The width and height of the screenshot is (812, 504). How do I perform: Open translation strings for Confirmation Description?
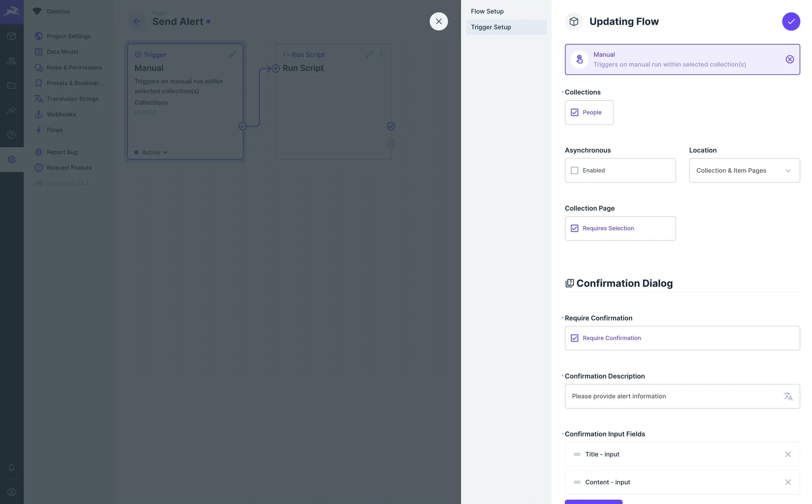point(788,396)
